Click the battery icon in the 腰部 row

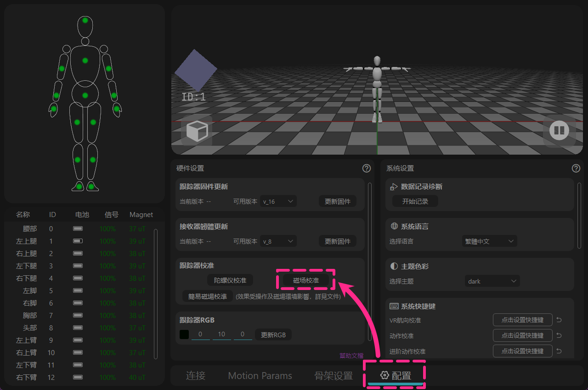click(78, 228)
